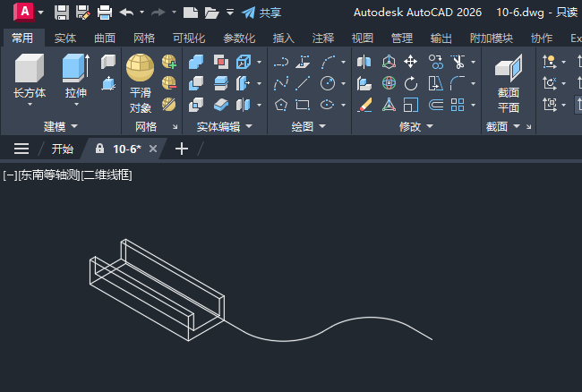Switch to the View (视图) ribbon tab
This screenshot has height=392, width=582.
coord(363,38)
